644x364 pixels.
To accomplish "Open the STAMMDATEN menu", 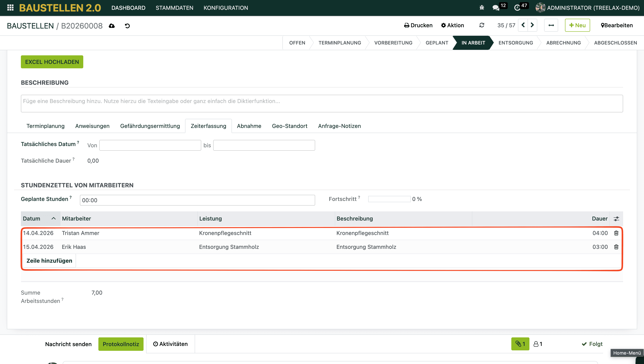I will click(174, 8).
